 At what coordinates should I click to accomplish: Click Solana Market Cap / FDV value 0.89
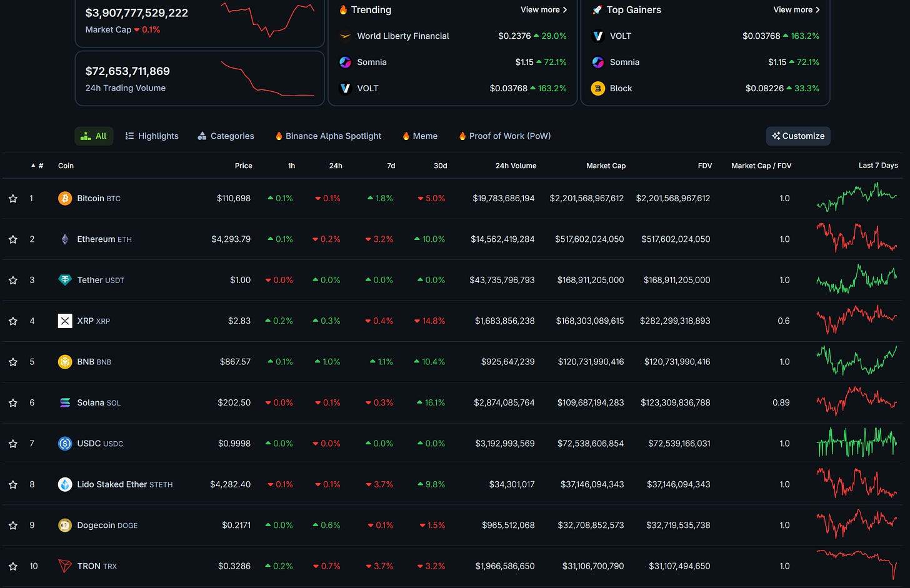pos(781,403)
